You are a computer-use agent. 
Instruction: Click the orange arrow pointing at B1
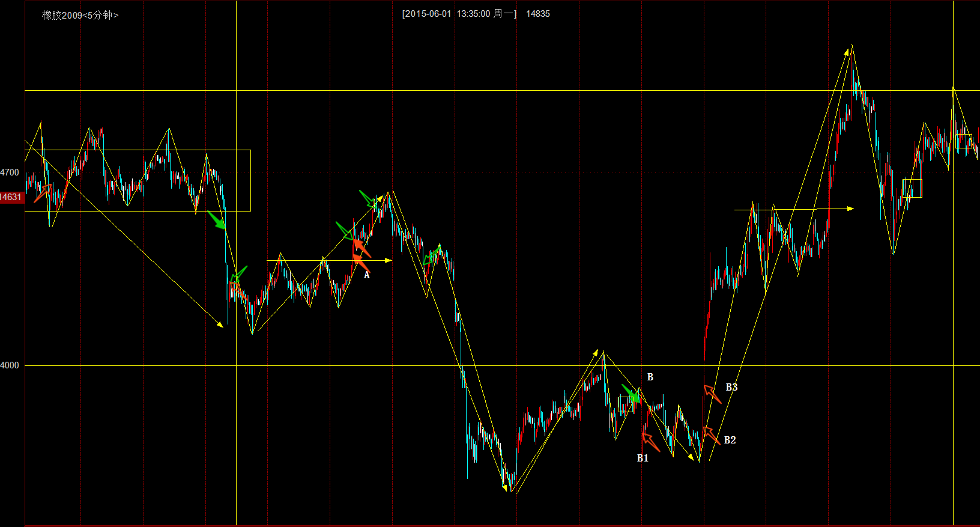(x=651, y=443)
